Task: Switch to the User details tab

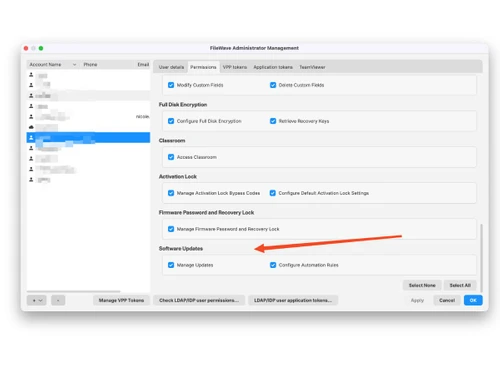Action: 171,67
